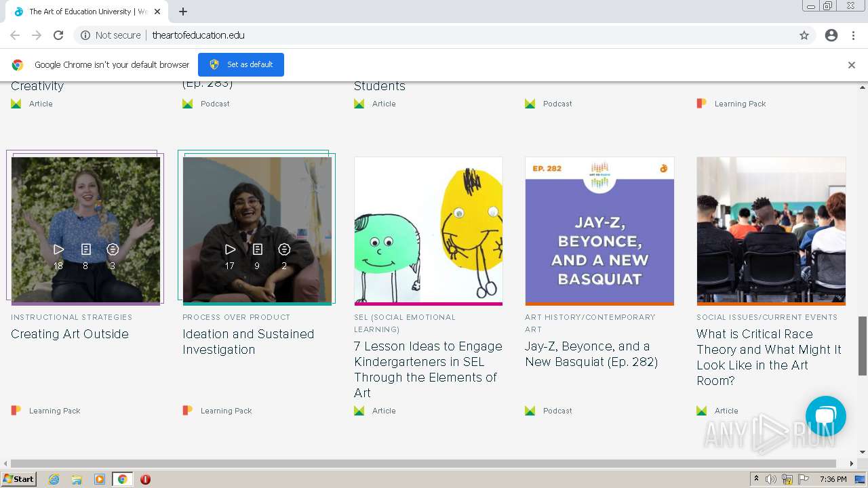Dismiss the default browser infobar
The height and width of the screenshot is (488, 868).
point(852,65)
